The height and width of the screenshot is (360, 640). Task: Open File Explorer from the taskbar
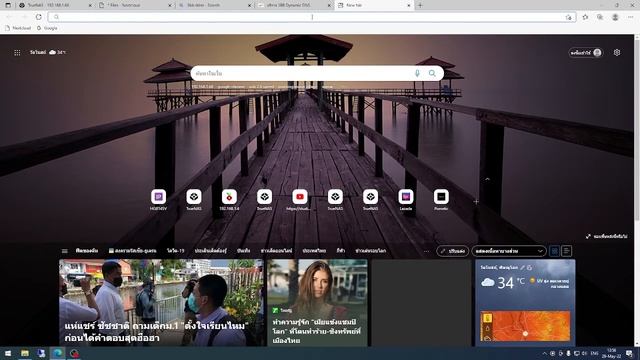tap(25, 353)
